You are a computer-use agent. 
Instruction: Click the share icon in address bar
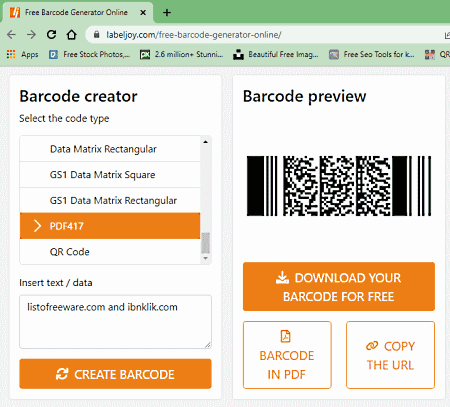point(447,35)
